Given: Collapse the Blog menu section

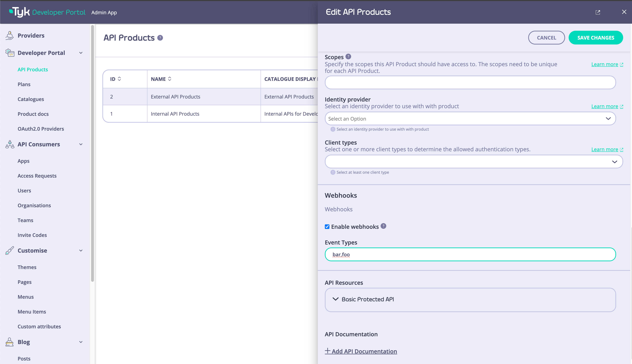Looking at the screenshot, I should (x=81, y=342).
